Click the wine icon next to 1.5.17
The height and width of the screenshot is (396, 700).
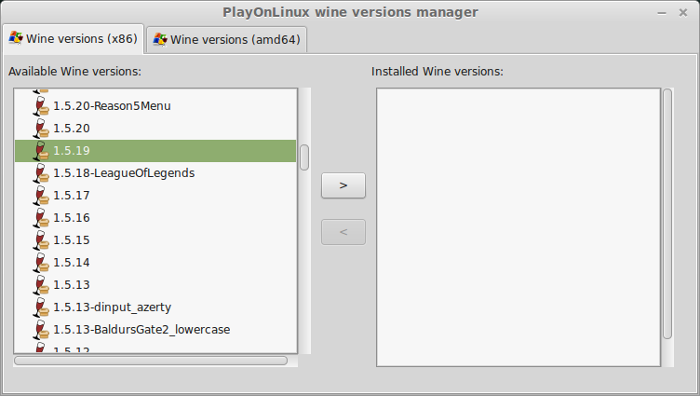41,196
